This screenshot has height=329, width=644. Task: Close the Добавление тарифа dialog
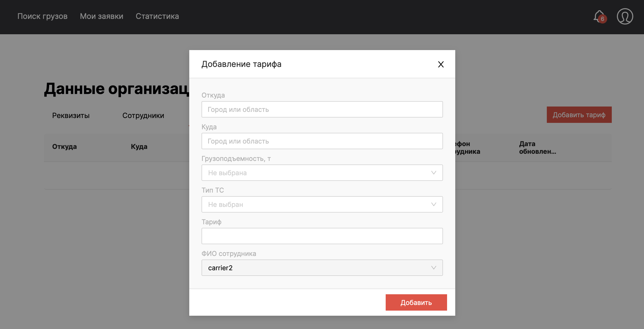(x=441, y=64)
